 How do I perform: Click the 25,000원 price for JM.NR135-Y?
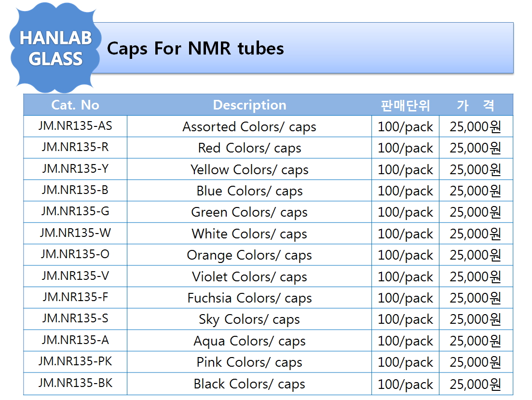pyautogui.click(x=476, y=169)
